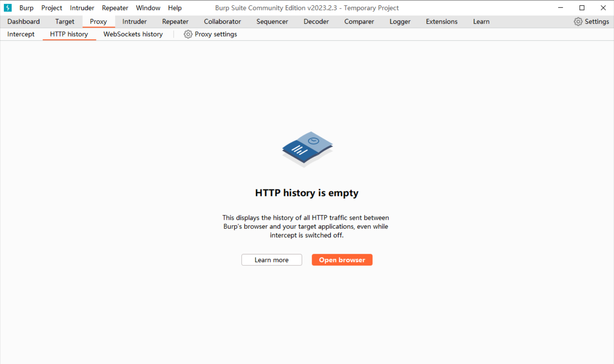Open the Intruder menu in menu bar

82,8
